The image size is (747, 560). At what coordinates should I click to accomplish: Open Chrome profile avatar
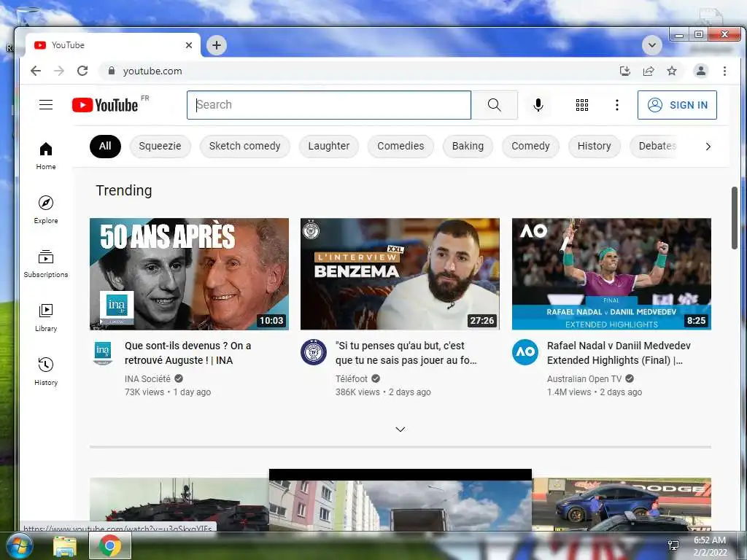tap(701, 71)
